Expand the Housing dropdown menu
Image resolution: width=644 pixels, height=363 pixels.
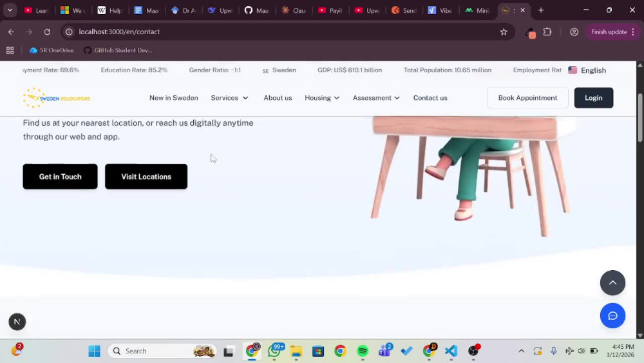(322, 98)
